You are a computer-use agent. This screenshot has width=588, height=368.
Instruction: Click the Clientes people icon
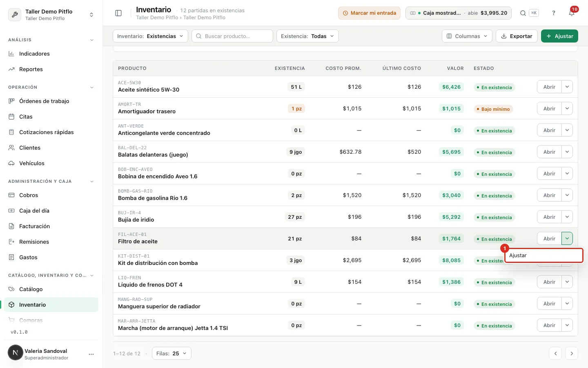coord(11,148)
